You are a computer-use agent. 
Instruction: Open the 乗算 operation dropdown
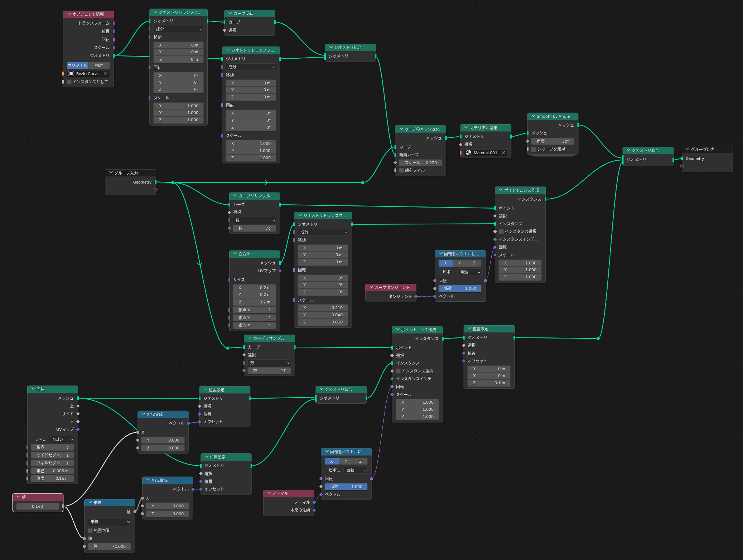click(109, 522)
